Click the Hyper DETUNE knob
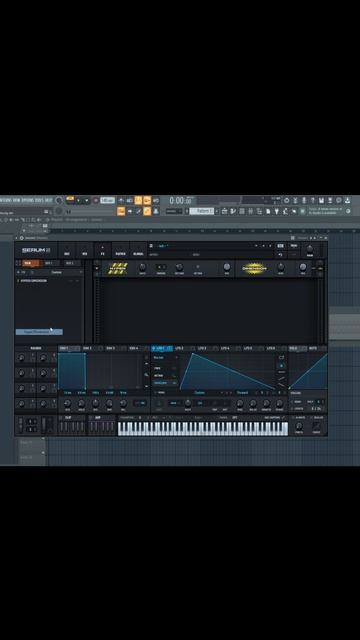This screenshot has height=640, width=360. [179, 267]
